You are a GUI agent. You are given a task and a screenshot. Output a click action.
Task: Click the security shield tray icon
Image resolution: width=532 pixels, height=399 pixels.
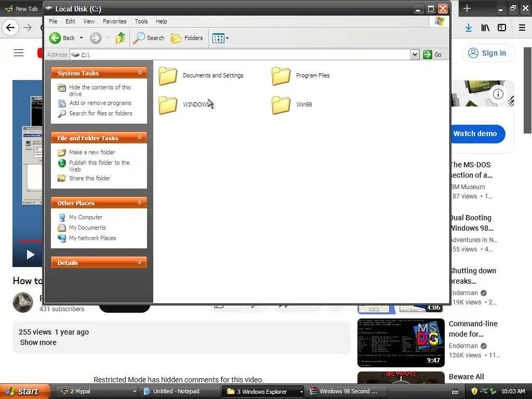click(x=474, y=392)
